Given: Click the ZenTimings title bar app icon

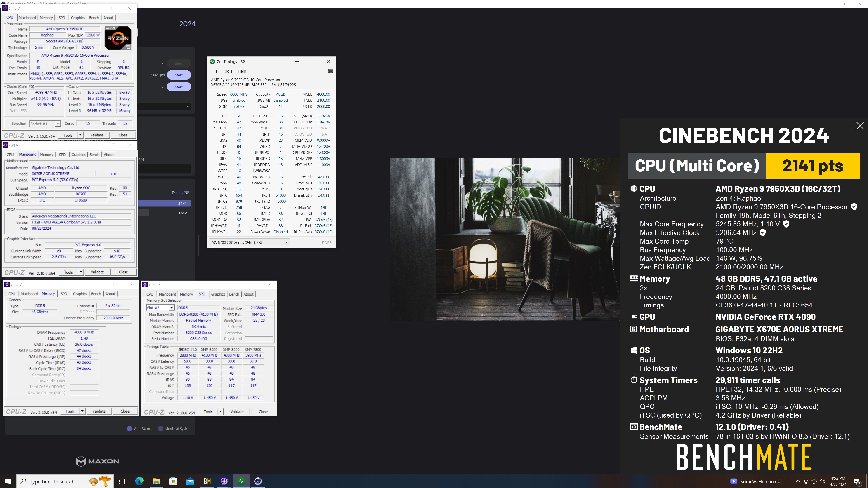Looking at the screenshot, I should 212,62.
